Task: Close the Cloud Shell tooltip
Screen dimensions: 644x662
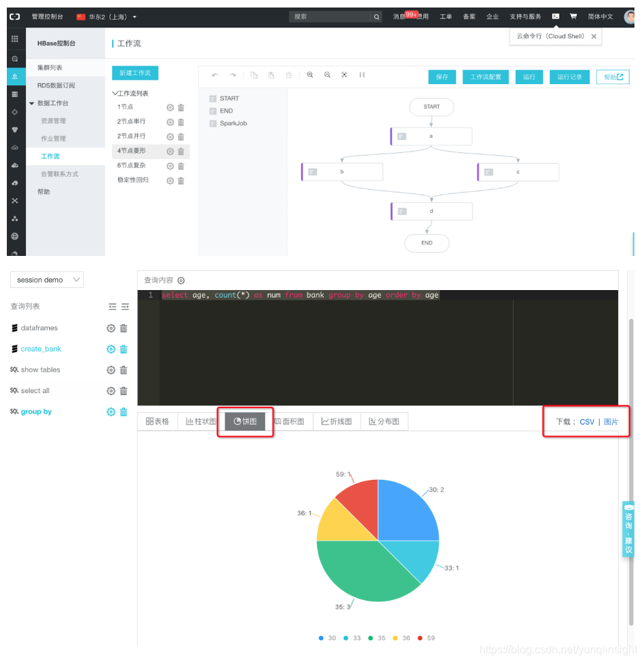Action: 593,36
